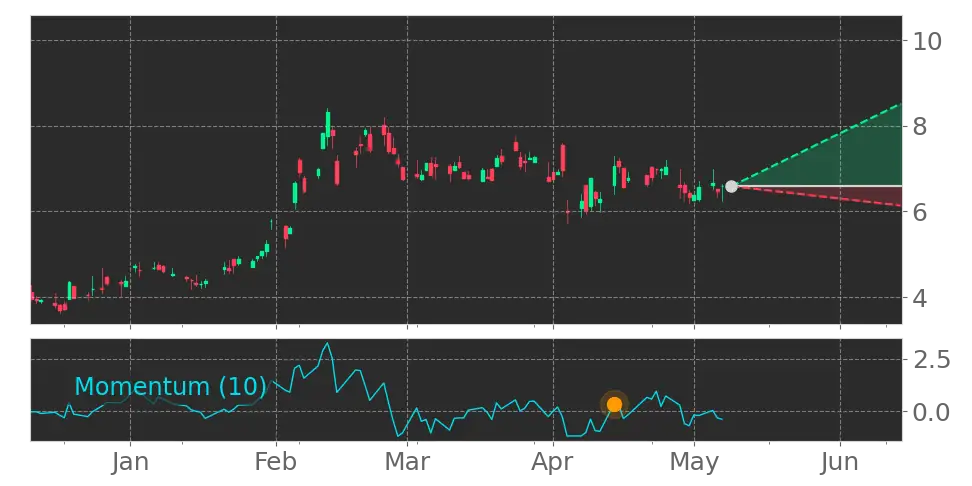
Task: Click the price axis value "4"
Action: coord(920,298)
